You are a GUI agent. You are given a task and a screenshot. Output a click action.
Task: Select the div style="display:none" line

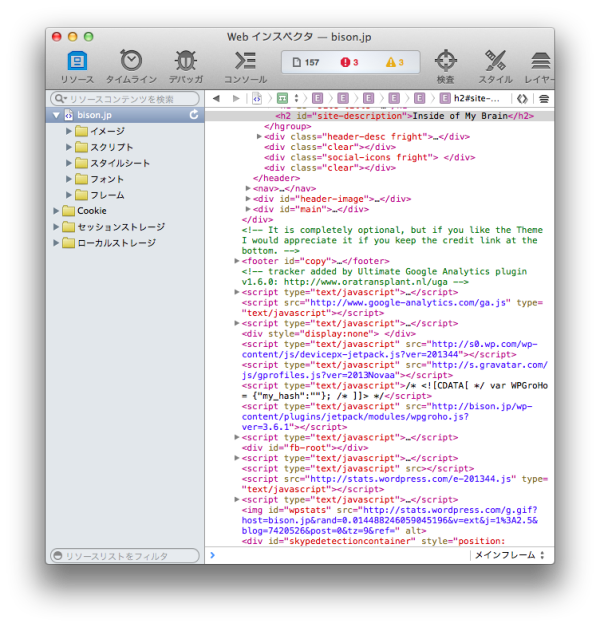[x=328, y=334]
